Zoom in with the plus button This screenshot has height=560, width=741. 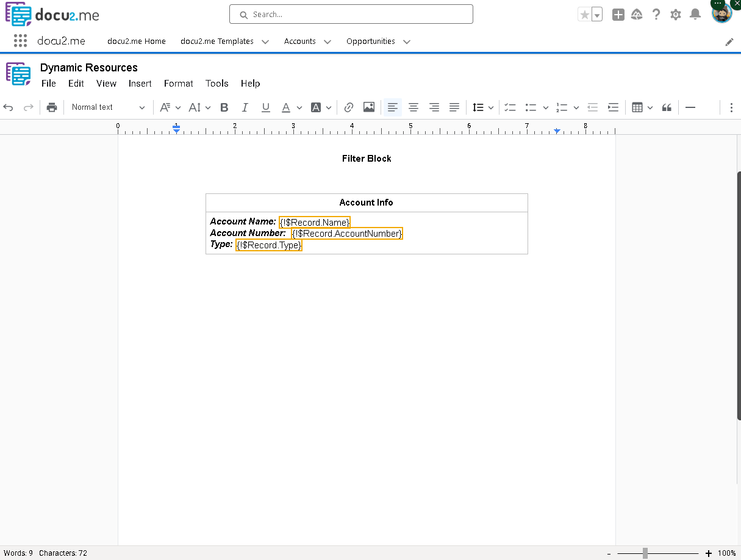point(708,553)
